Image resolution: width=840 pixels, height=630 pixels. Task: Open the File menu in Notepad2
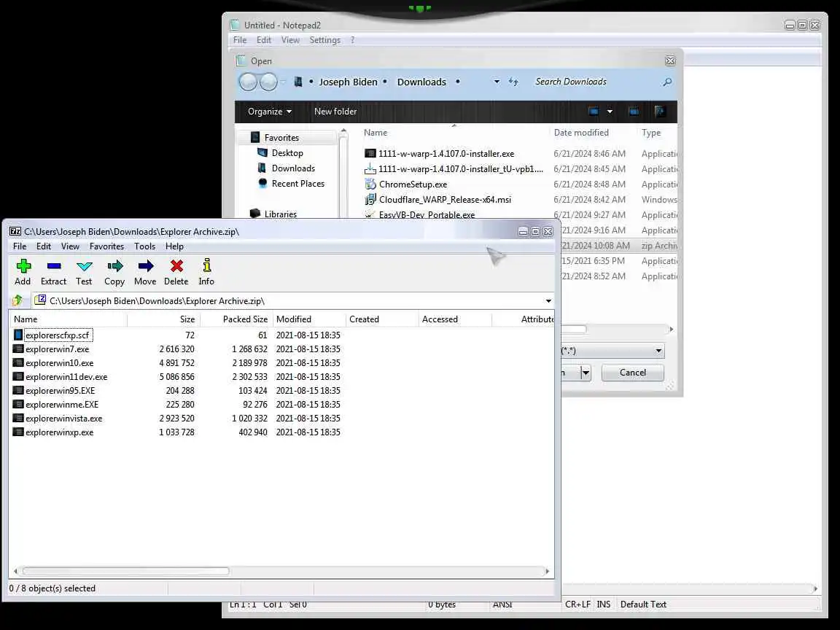pyautogui.click(x=240, y=40)
